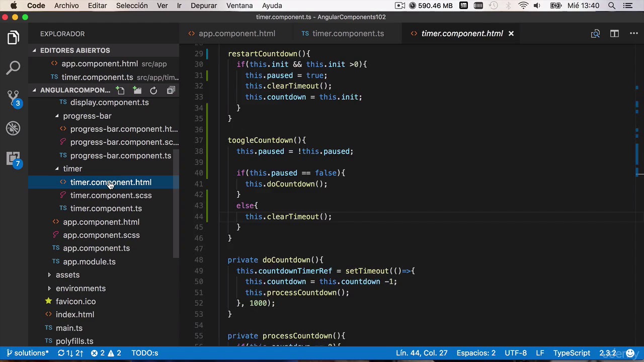Select app.component.html in open editors list
This screenshot has width=644, height=362.
coord(100,64)
